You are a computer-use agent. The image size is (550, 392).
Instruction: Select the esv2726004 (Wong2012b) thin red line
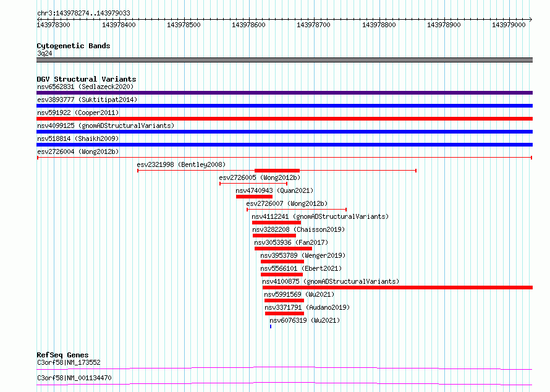[x=284, y=158]
